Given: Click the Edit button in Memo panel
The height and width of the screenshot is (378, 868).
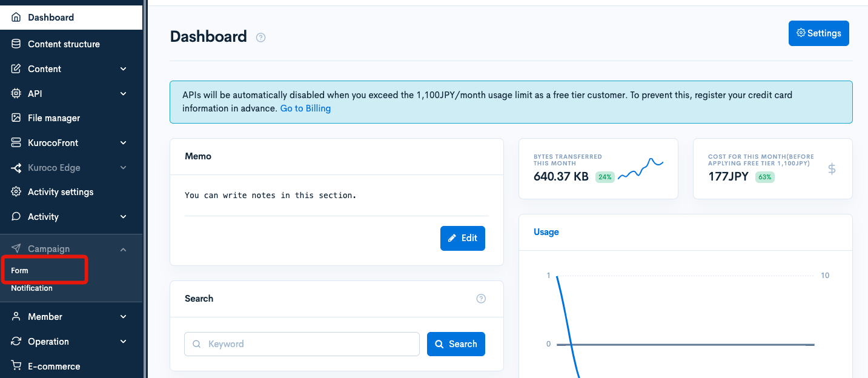Looking at the screenshot, I should tap(462, 238).
